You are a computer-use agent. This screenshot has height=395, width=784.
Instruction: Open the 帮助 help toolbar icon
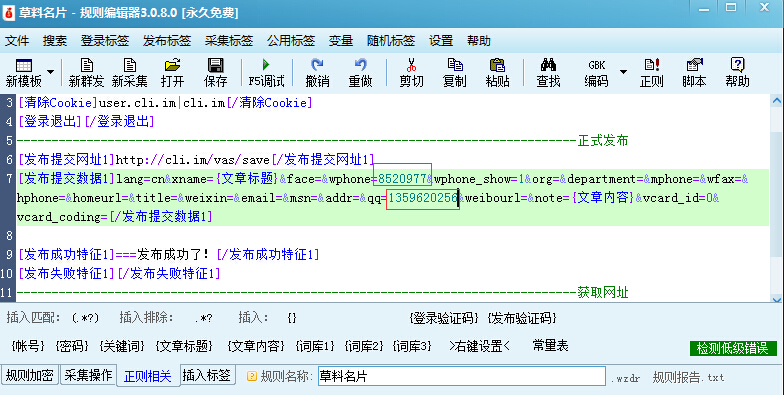click(x=738, y=72)
